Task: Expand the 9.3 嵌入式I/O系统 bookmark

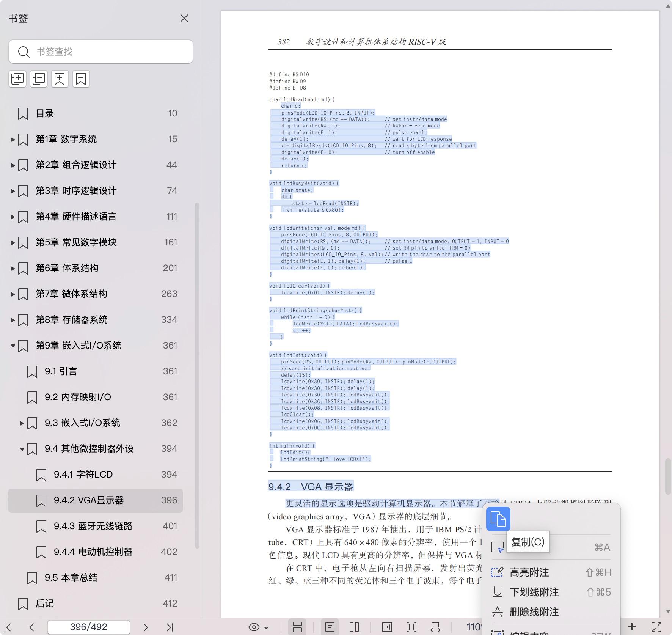Action: point(22,423)
